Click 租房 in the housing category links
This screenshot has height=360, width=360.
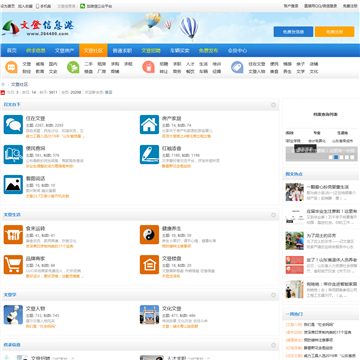[102, 64]
